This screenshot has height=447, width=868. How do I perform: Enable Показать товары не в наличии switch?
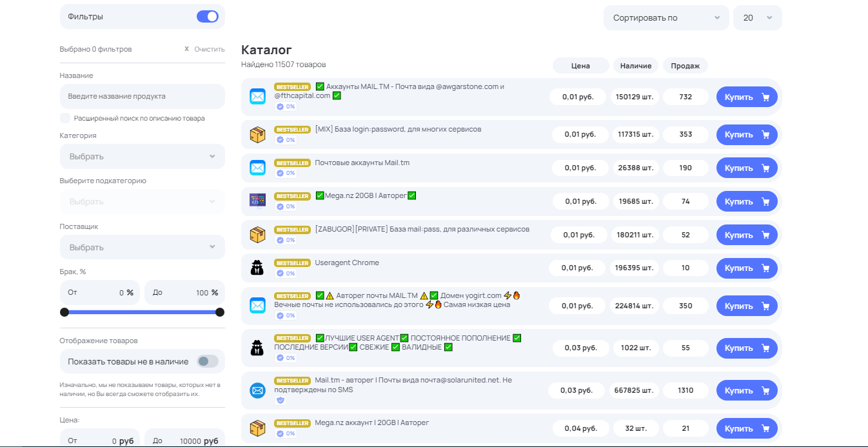(208, 361)
